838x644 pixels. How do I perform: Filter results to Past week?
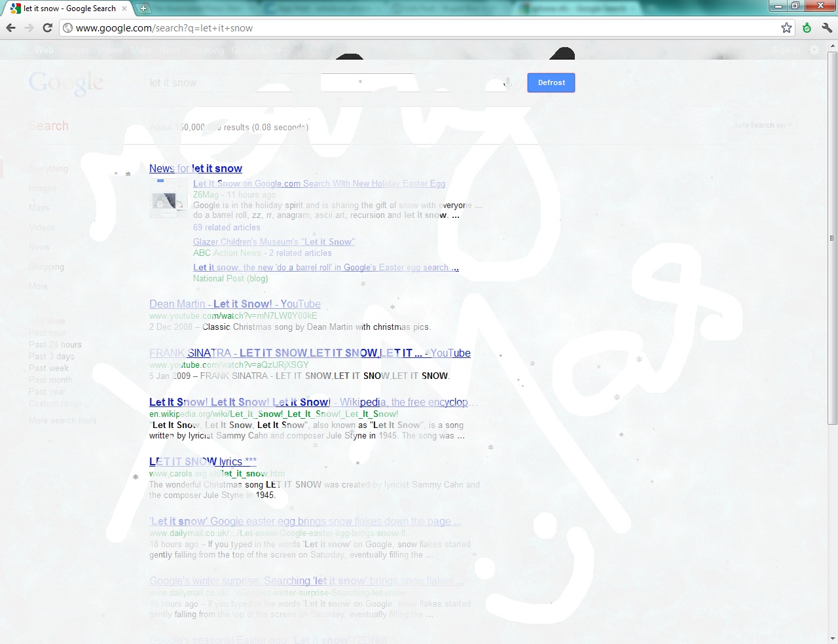click(48, 368)
